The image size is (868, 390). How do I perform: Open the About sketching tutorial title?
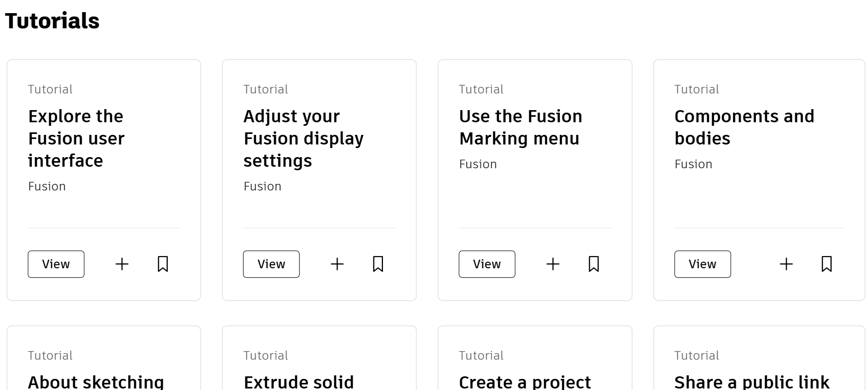coord(96,382)
